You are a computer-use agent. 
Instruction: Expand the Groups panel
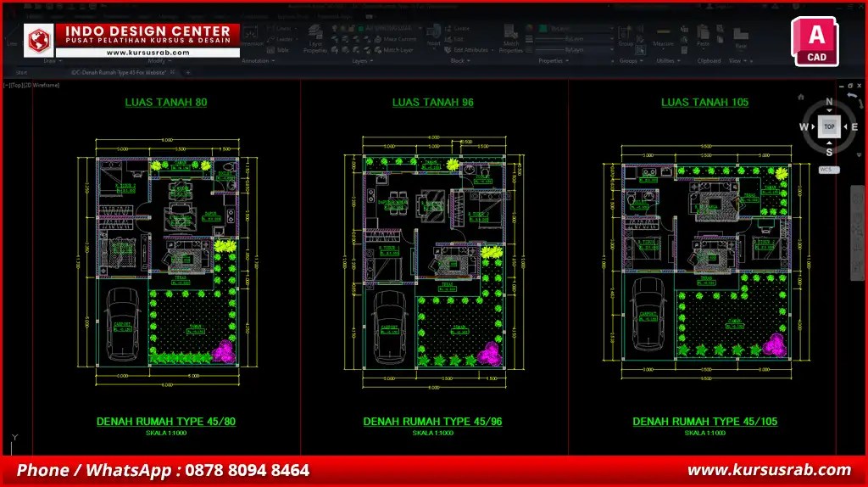click(x=631, y=61)
